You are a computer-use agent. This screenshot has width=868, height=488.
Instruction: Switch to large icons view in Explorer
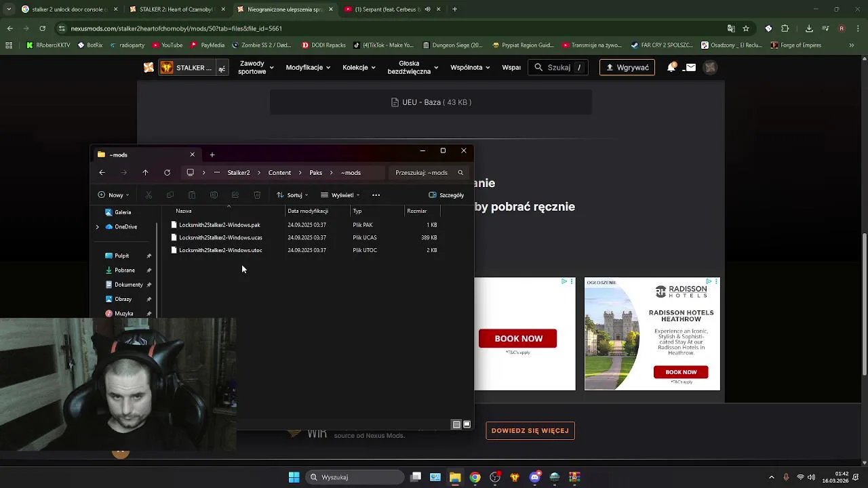467,424
